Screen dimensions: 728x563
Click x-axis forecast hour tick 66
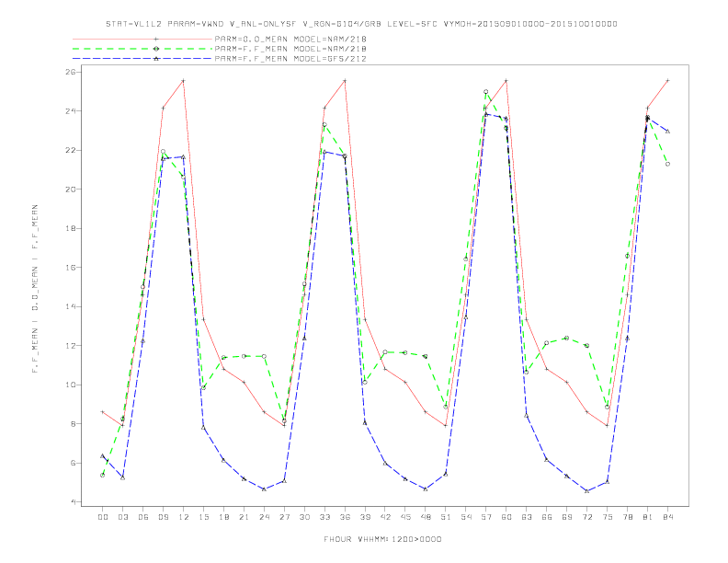tap(547, 517)
